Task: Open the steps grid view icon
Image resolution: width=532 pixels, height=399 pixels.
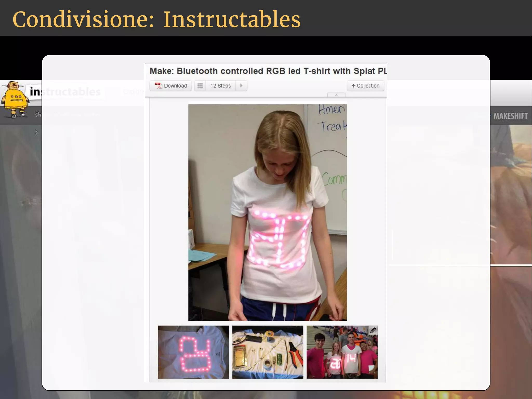Action: (x=200, y=86)
